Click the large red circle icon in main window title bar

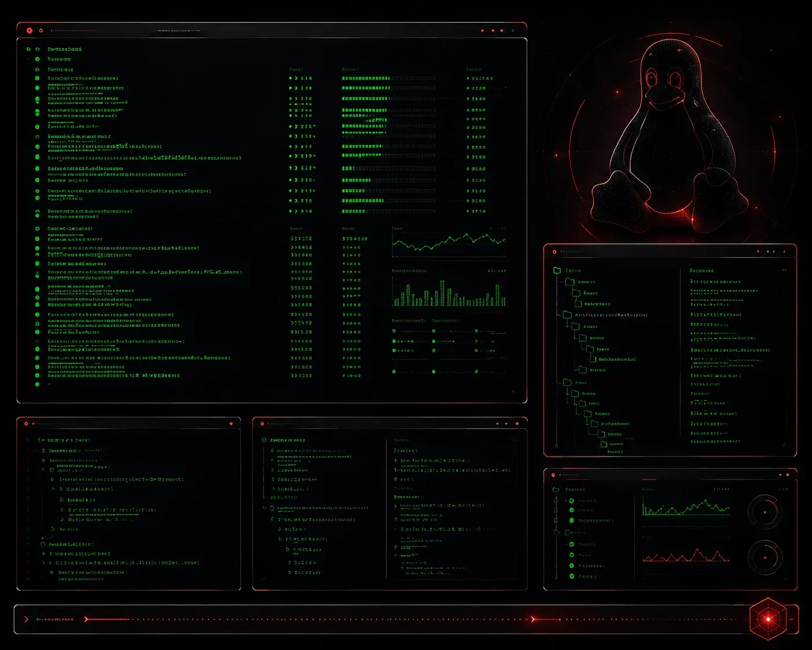point(30,30)
